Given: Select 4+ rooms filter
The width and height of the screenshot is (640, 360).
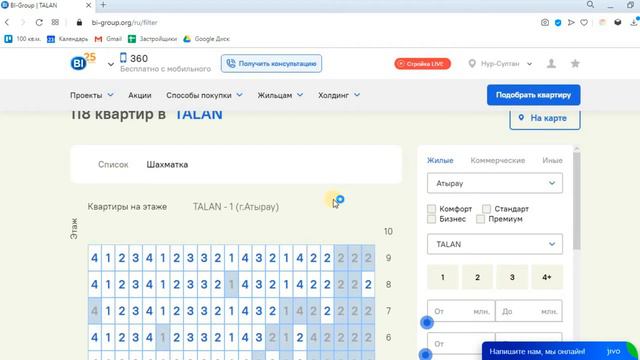Looking at the screenshot, I should (547, 277).
